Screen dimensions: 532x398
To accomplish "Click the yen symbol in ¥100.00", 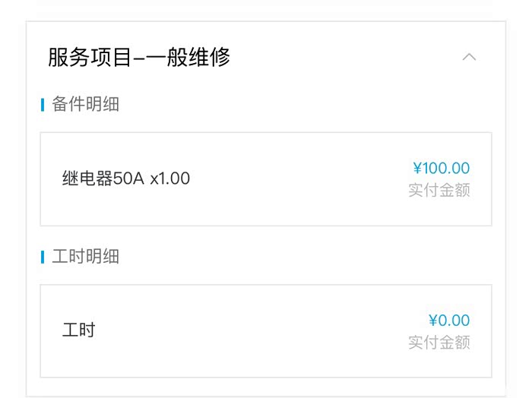I will click(417, 168).
